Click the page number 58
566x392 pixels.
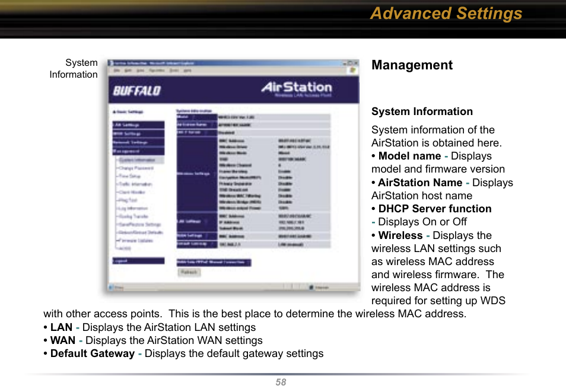coord(281,383)
